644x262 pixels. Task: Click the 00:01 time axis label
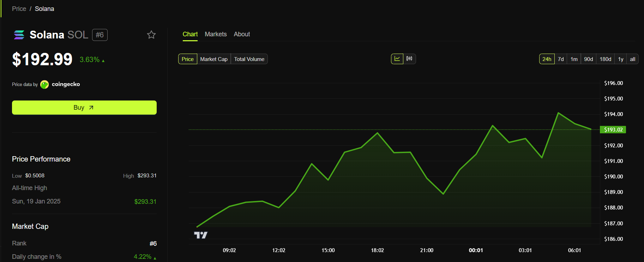[476, 250]
